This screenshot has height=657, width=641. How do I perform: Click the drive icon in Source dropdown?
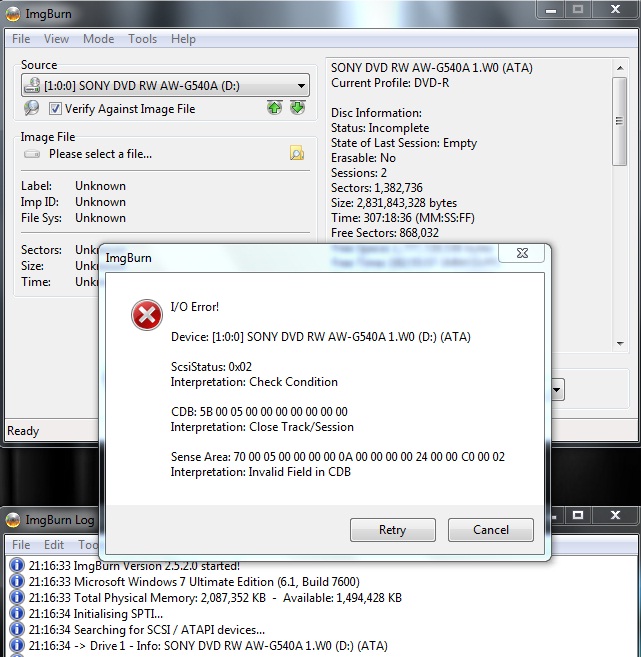click(32, 85)
